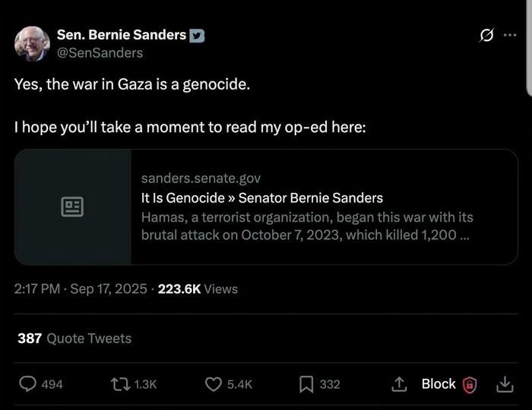Like the tweet with the heart icon
Viewport: 532px width, 410px height.
click(x=214, y=384)
